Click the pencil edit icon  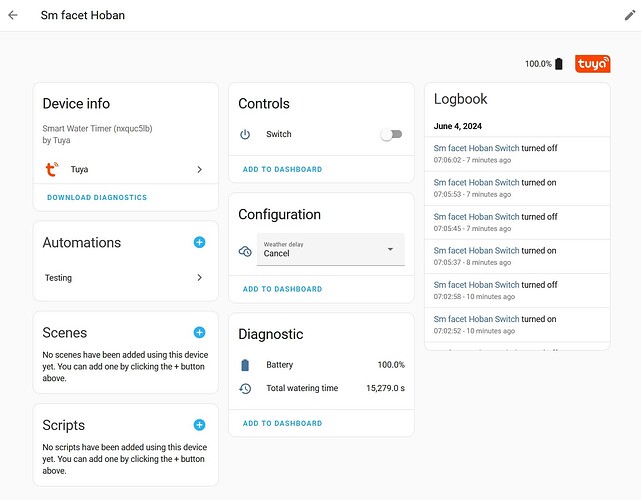(x=629, y=16)
